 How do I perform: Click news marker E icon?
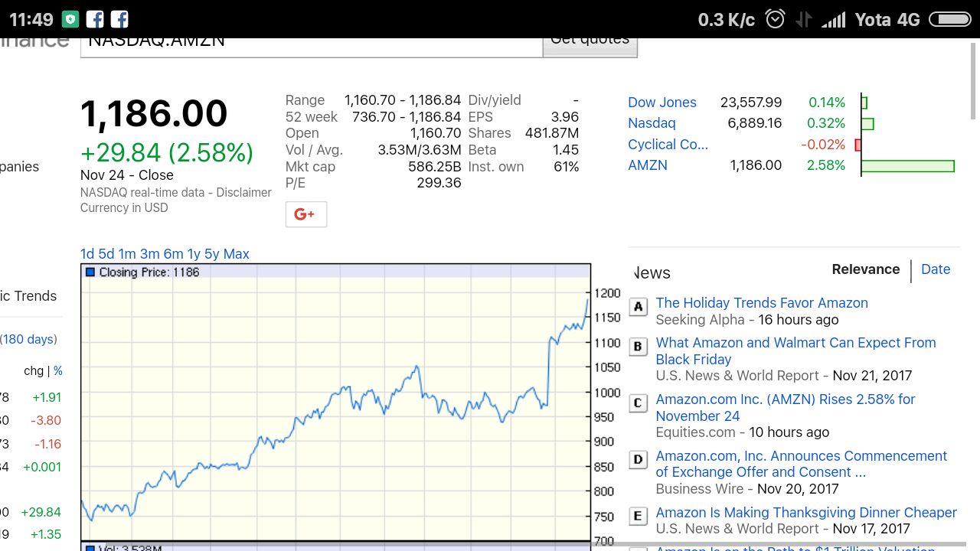click(639, 517)
